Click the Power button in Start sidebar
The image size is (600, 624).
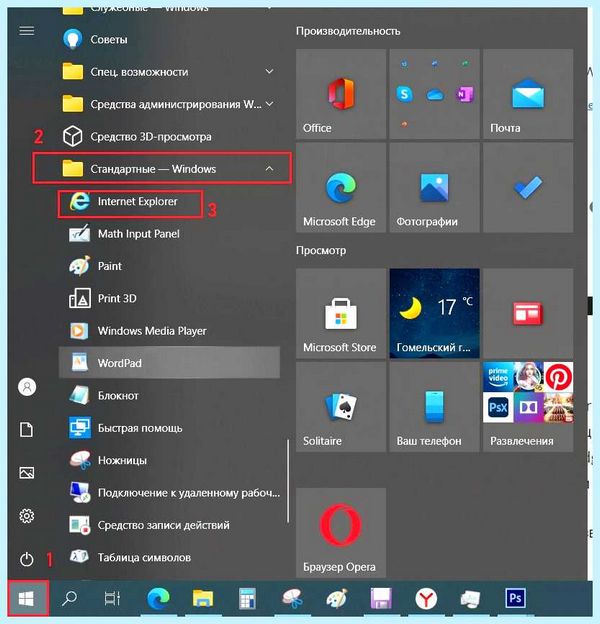tap(27, 559)
